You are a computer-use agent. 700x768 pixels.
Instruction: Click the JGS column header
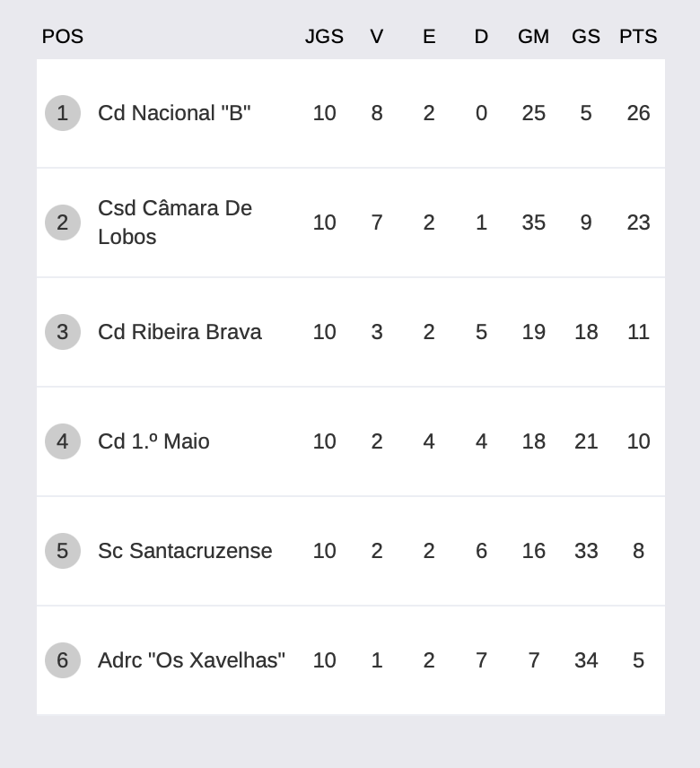pyautogui.click(x=324, y=37)
